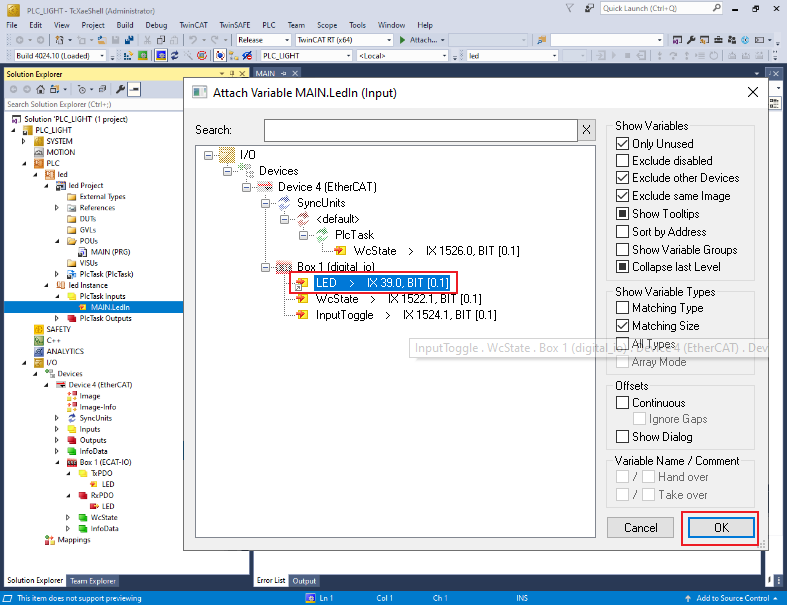Click the MOTION node icon in Solution Explorer
The height and width of the screenshot is (605, 787).
coord(38,152)
